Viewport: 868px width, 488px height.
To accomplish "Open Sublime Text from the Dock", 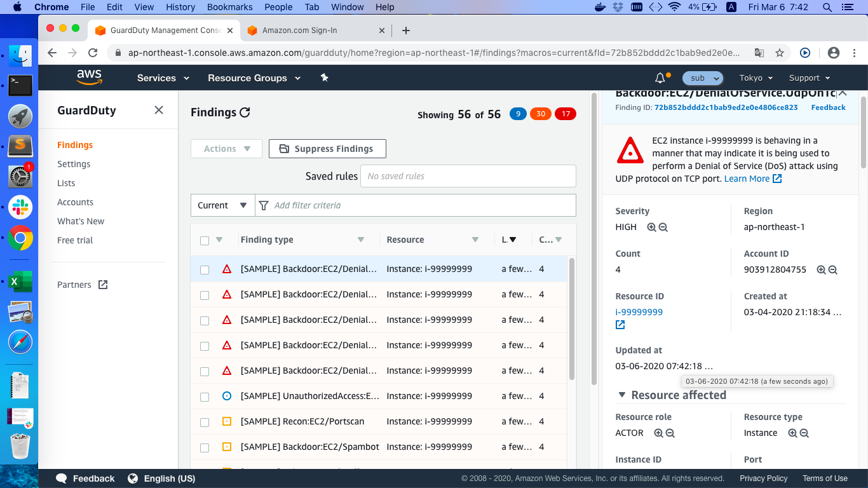I will click(x=20, y=146).
